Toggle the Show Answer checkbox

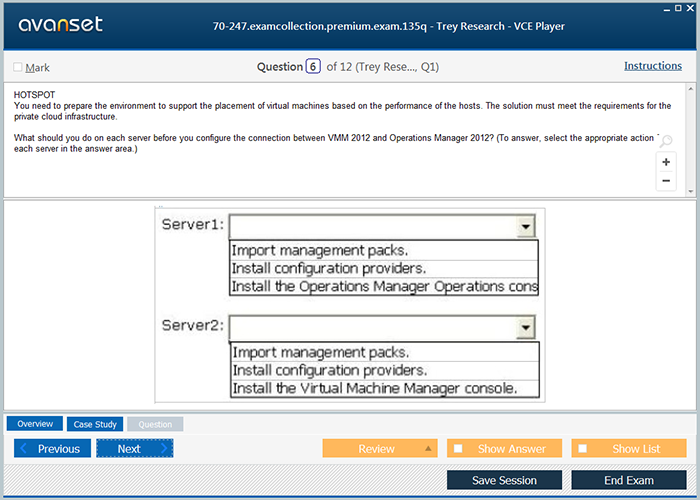[458, 449]
